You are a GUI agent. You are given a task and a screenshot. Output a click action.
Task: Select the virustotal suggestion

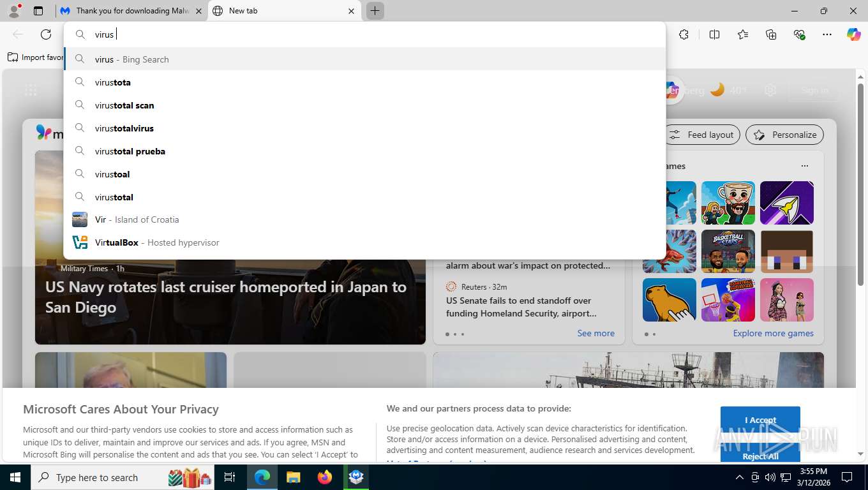364,197
